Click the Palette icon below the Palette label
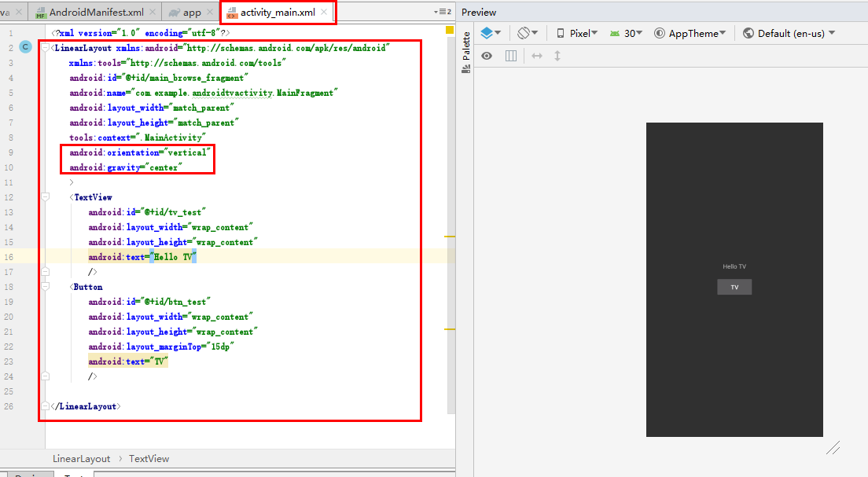 click(466, 69)
